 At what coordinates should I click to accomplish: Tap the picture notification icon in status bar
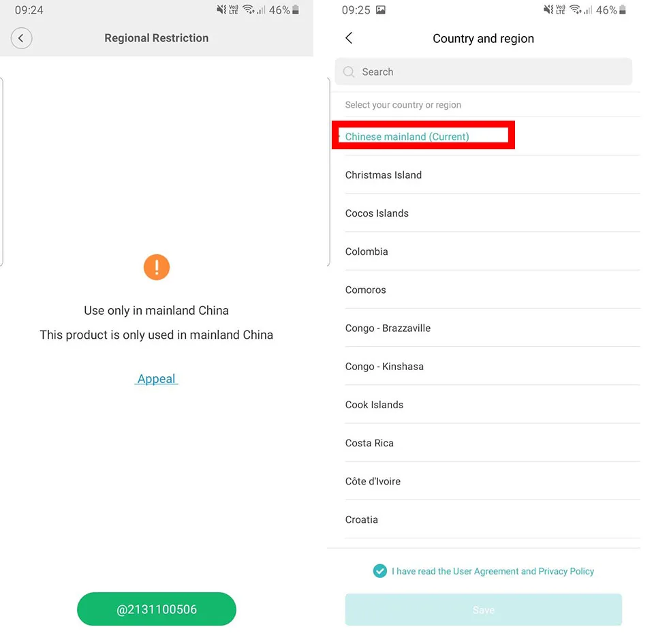380,10
